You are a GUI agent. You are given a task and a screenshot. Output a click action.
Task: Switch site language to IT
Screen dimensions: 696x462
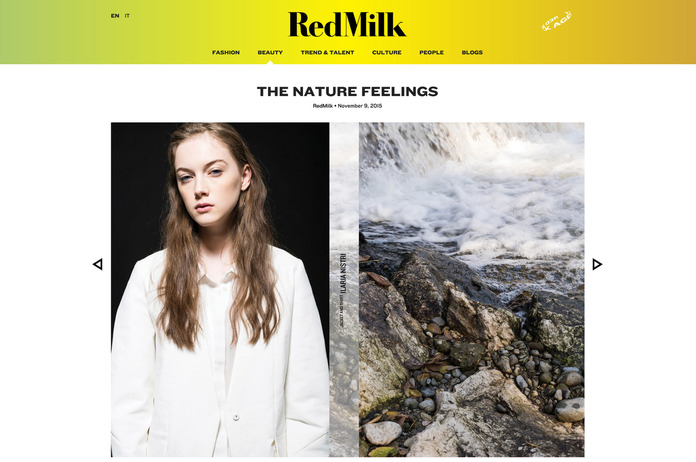(x=127, y=16)
